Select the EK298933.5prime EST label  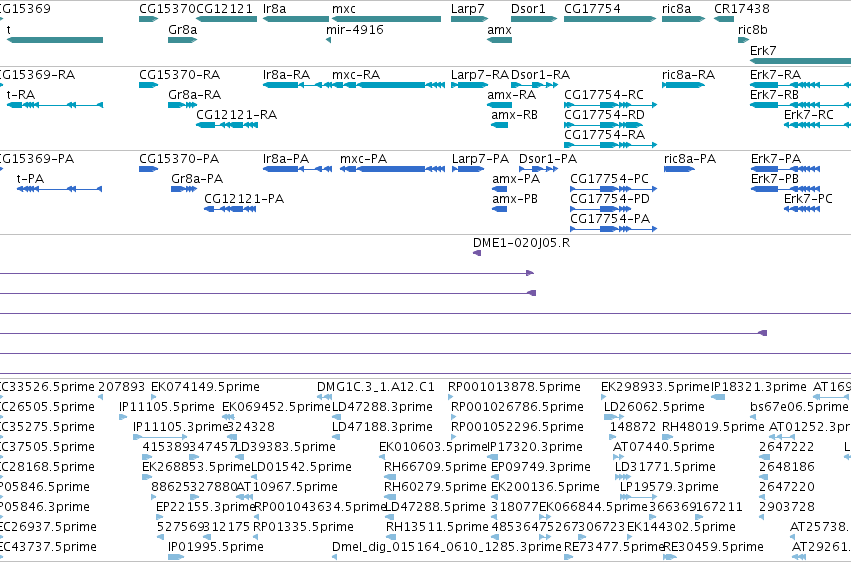click(x=655, y=387)
